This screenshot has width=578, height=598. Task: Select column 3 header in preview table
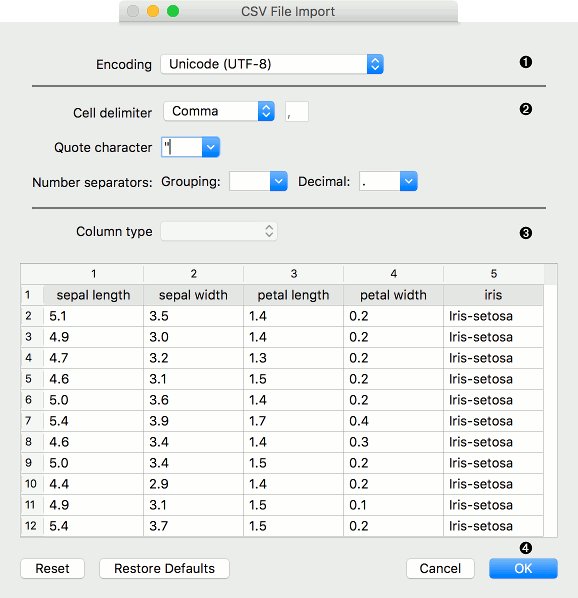(294, 274)
